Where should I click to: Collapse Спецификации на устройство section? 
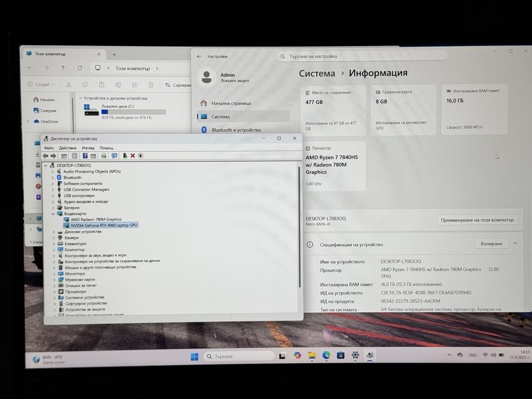516,243
